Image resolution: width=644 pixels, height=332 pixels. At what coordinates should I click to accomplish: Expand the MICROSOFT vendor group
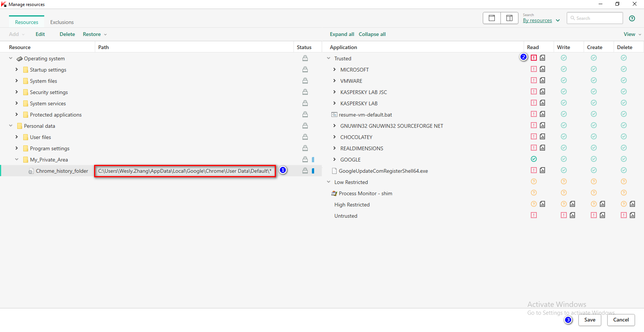(x=334, y=69)
